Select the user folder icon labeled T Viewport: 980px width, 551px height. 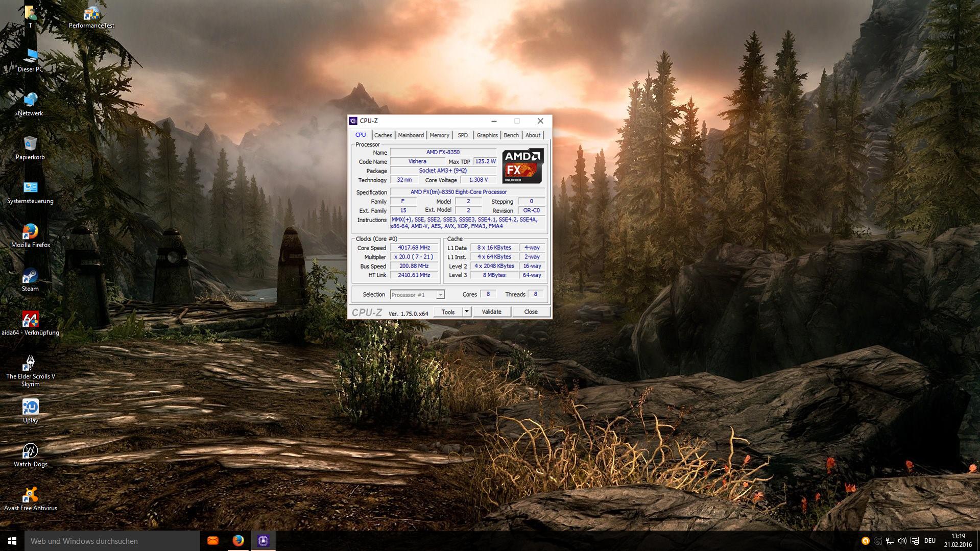(x=30, y=17)
